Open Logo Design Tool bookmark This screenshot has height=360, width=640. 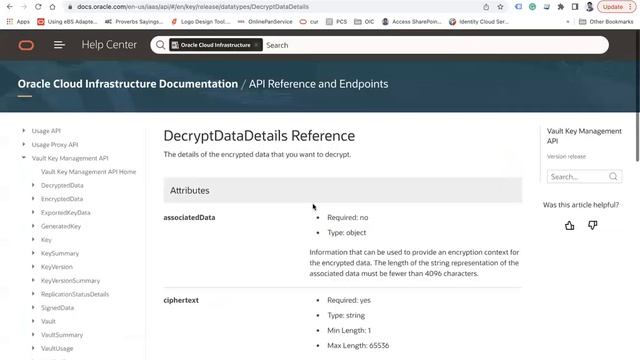200,22
